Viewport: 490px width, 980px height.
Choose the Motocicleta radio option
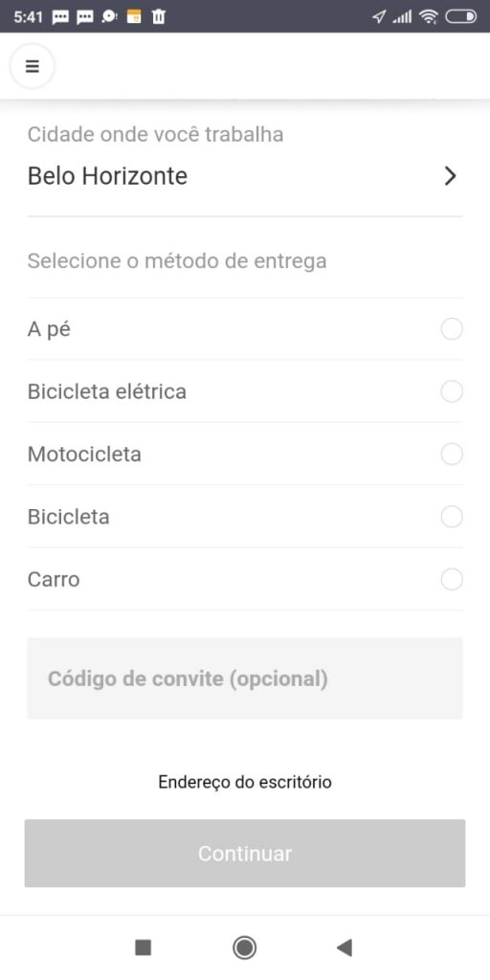(452, 455)
